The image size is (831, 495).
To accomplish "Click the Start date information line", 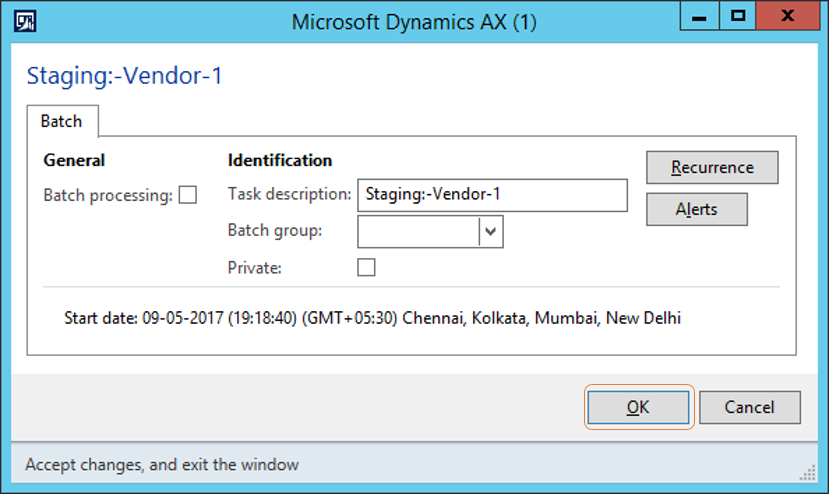I will [x=373, y=318].
